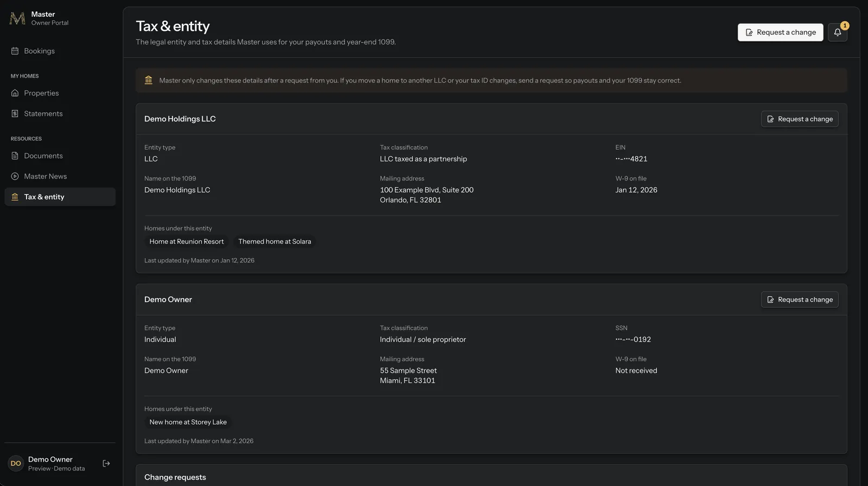Request a change for Demo Owner entity
The height and width of the screenshot is (486, 868).
[800, 299]
